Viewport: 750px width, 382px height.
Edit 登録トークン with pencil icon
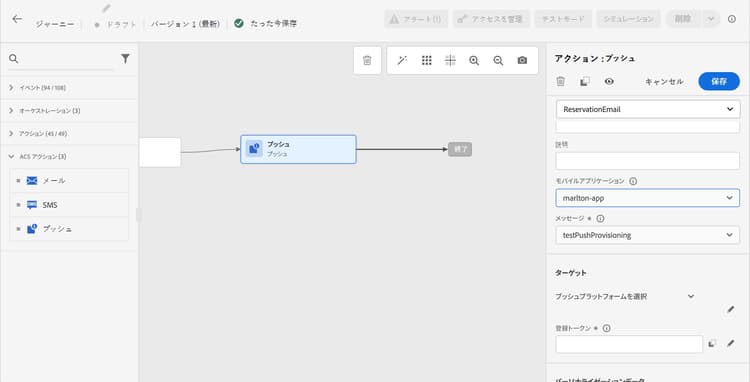click(730, 343)
